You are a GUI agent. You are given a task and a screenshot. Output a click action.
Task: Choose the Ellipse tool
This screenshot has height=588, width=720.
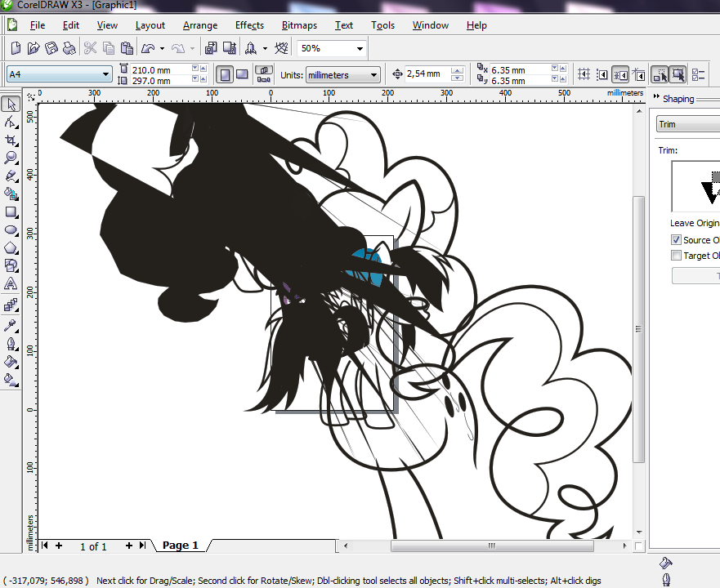point(11,229)
